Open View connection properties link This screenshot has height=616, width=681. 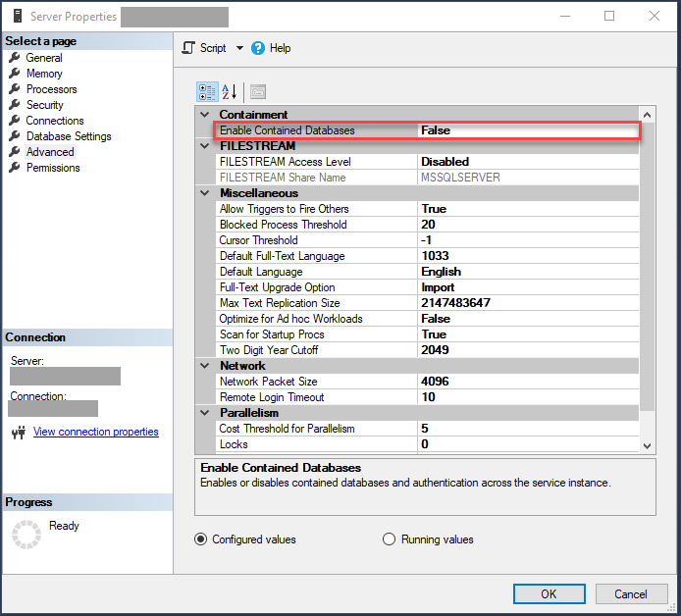pyautogui.click(x=96, y=432)
